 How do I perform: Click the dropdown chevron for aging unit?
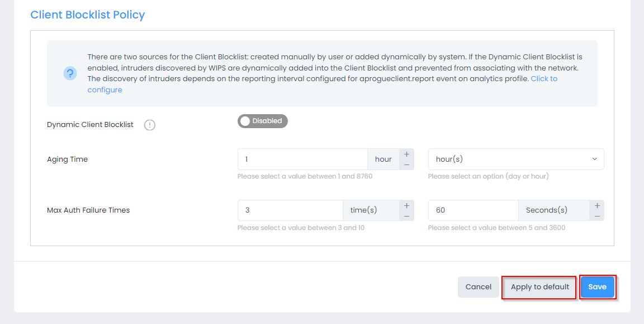[x=594, y=159]
